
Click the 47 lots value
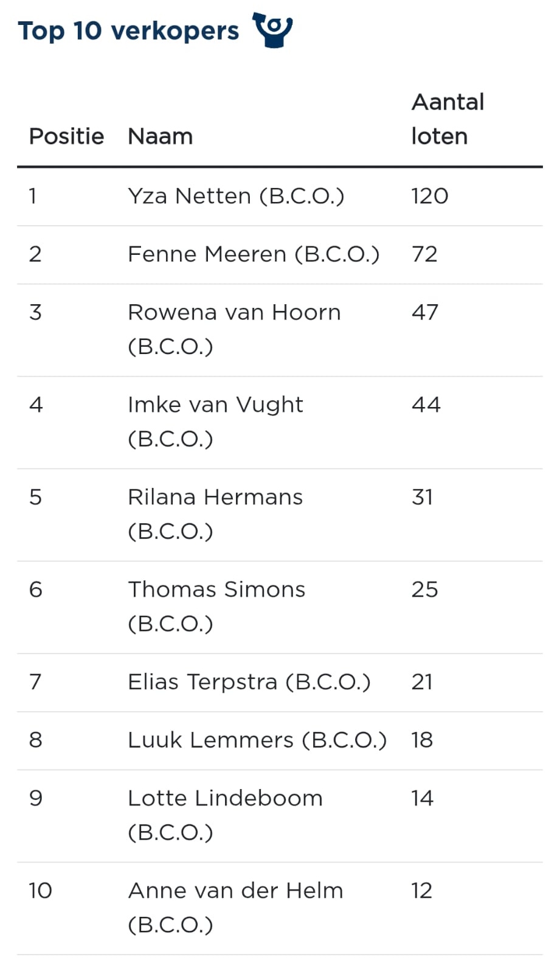click(x=424, y=313)
